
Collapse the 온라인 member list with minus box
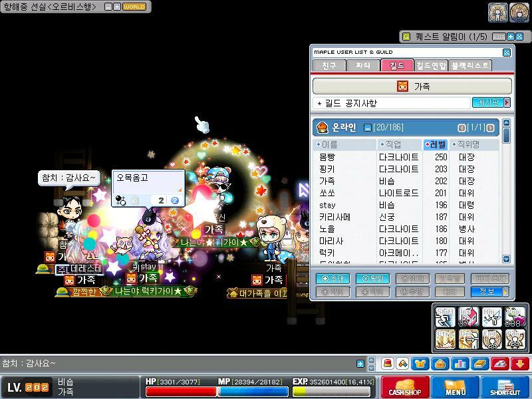tap(368, 128)
